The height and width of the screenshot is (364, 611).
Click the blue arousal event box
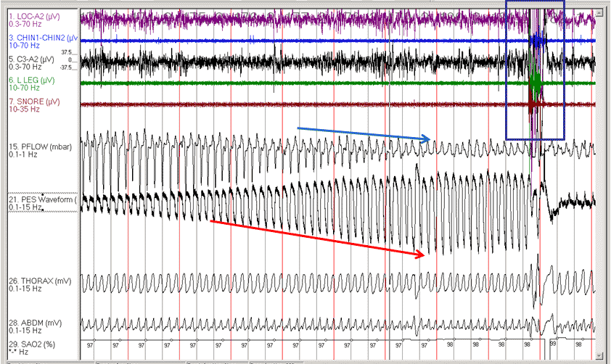click(535, 70)
